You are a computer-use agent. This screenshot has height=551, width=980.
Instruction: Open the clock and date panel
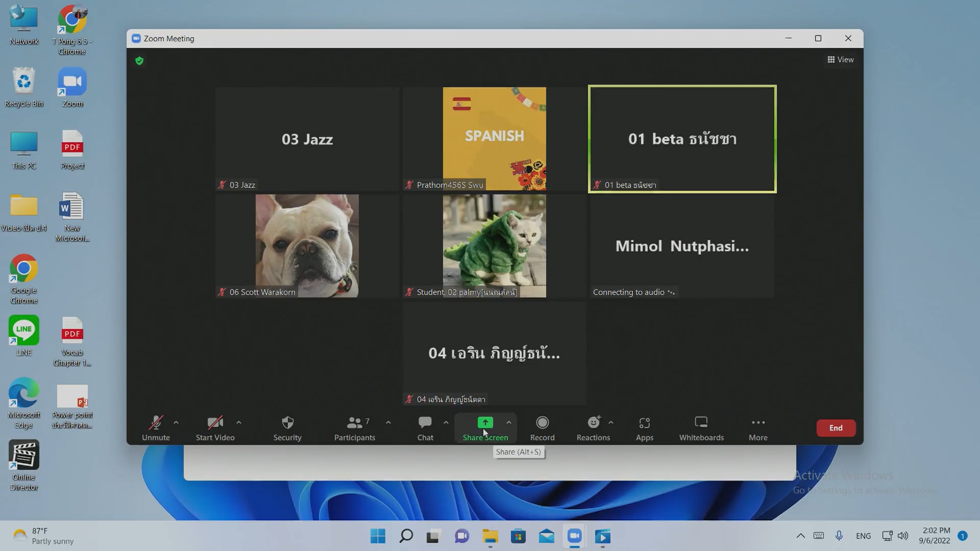coord(935,536)
